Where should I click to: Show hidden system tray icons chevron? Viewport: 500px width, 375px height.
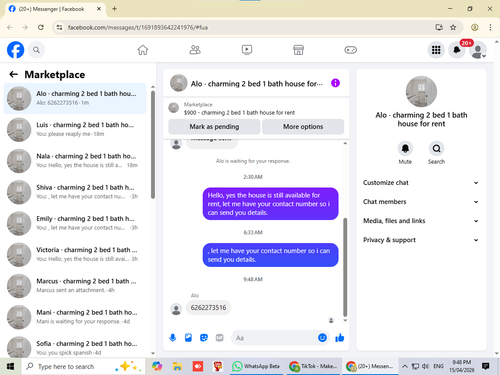[404, 366]
